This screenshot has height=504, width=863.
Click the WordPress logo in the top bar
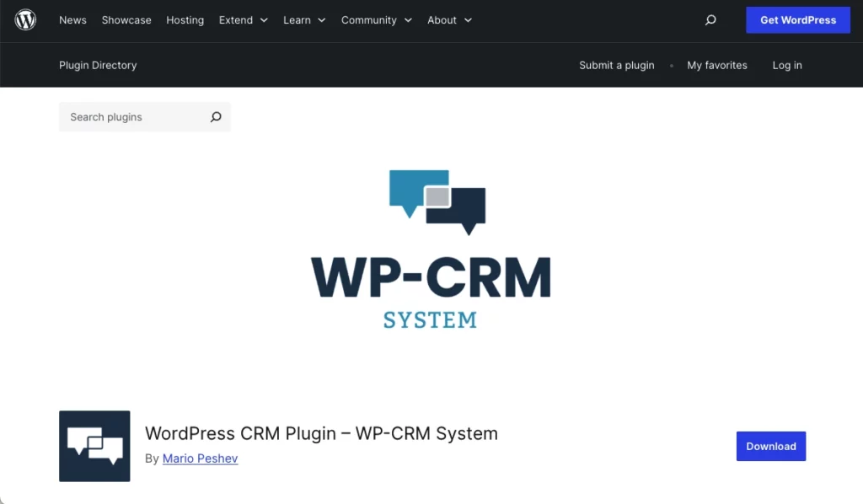[x=25, y=19]
